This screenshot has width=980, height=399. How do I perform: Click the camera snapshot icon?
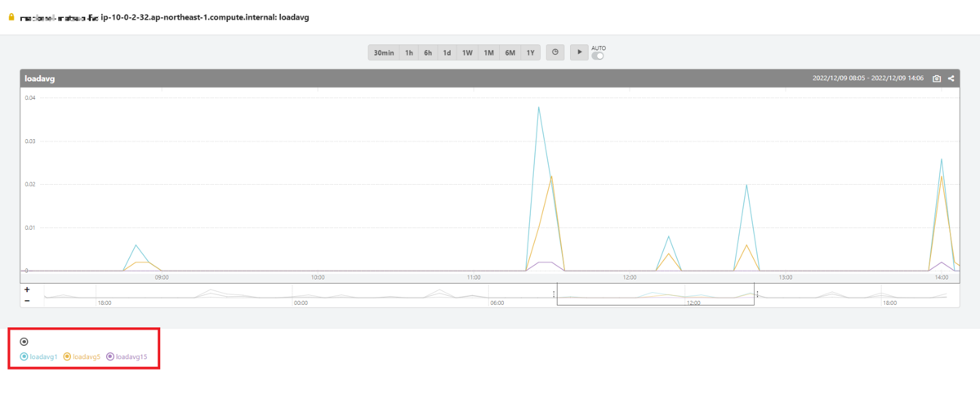pos(937,78)
